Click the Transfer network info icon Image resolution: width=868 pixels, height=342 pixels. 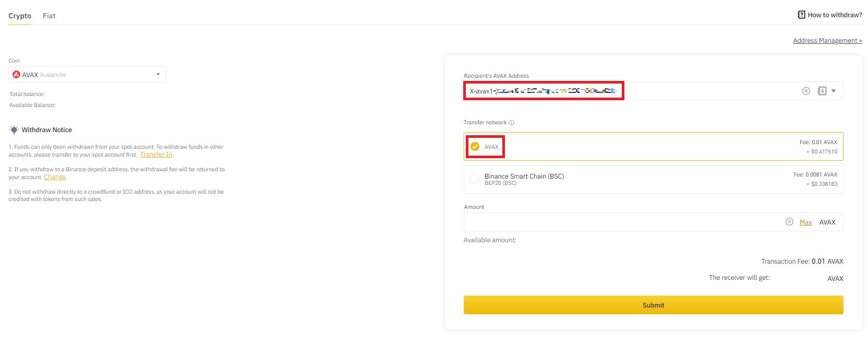pyautogui.click(x=511, y=123)
